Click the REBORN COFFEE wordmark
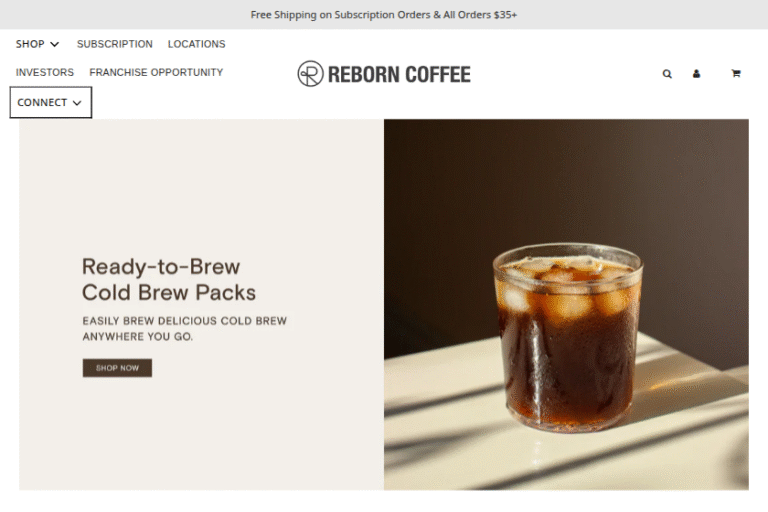768x512 pixels. (399, 74)
